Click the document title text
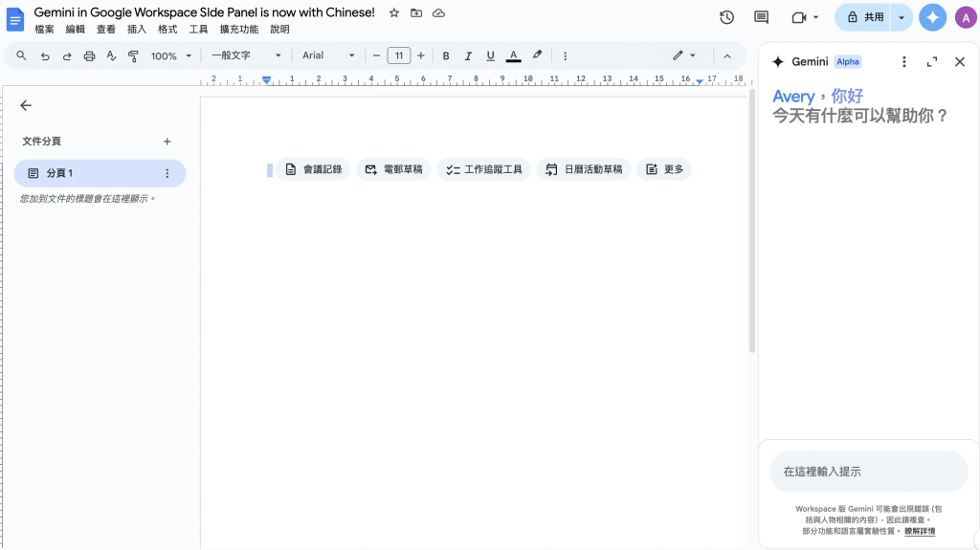Viewport: 980px width, 550px height. point(205,12)
